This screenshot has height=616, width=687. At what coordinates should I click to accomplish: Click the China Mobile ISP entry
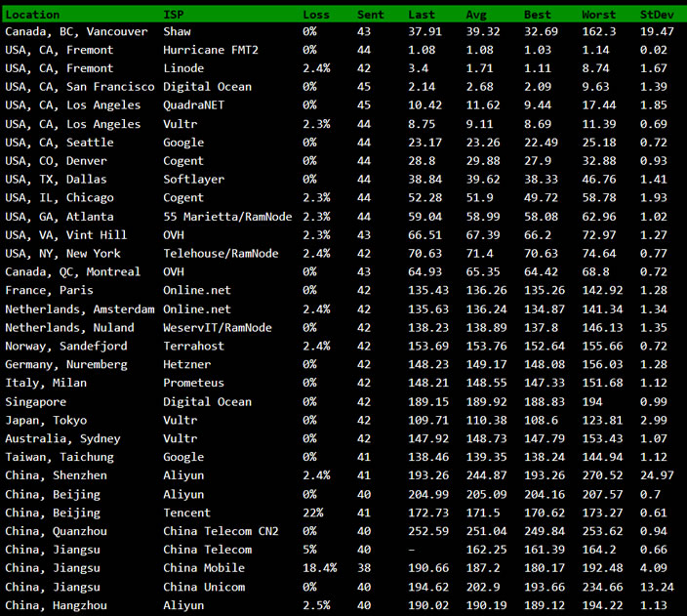[x=204, y=568]
